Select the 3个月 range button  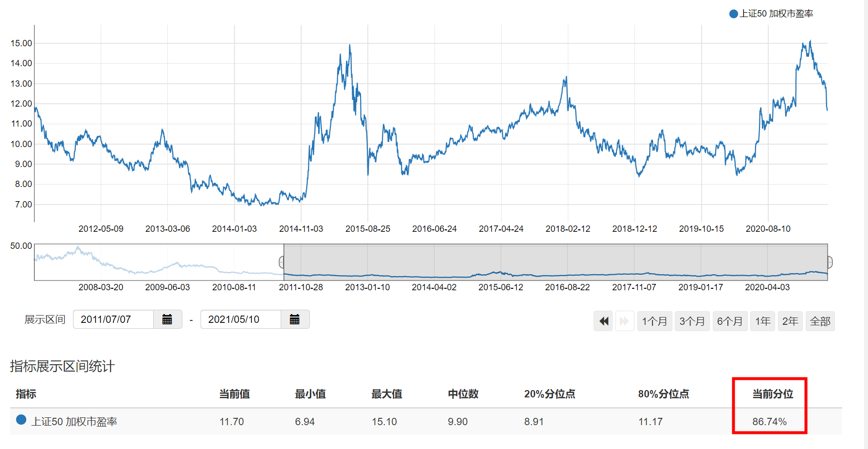click(692, 321)
